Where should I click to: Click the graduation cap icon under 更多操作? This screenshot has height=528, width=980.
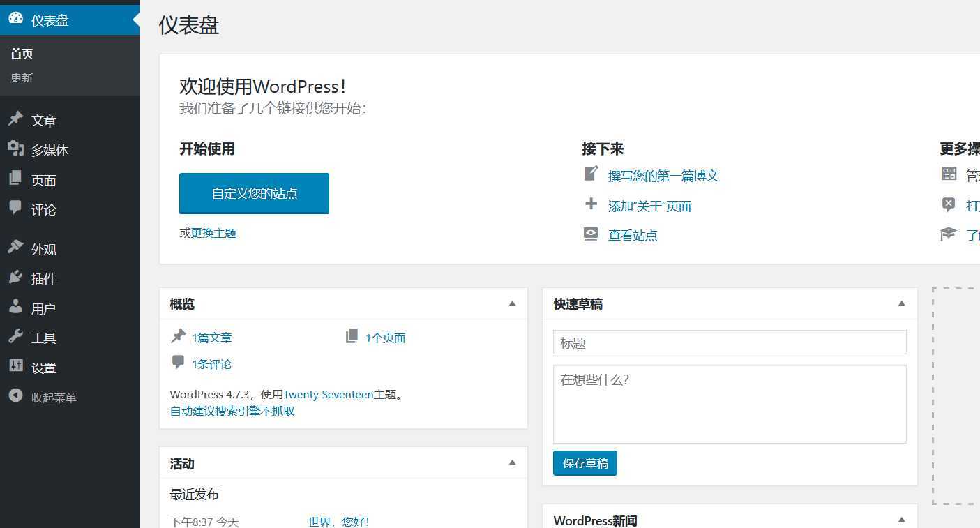[949, 234]
